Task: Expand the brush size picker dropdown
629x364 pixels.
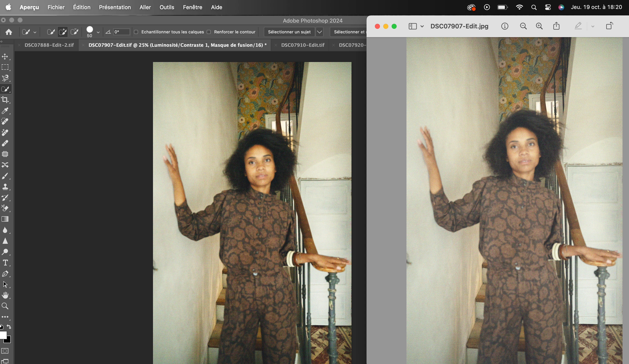Action: [x=98, y=32]
